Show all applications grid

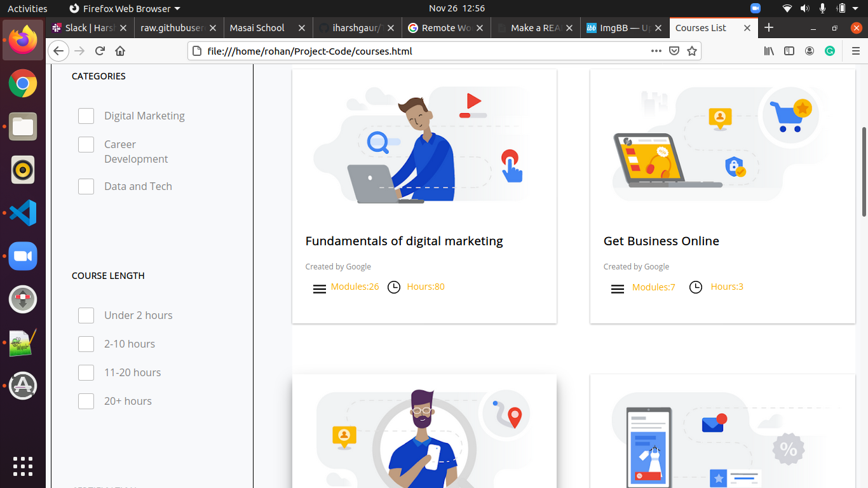[23, 466]
